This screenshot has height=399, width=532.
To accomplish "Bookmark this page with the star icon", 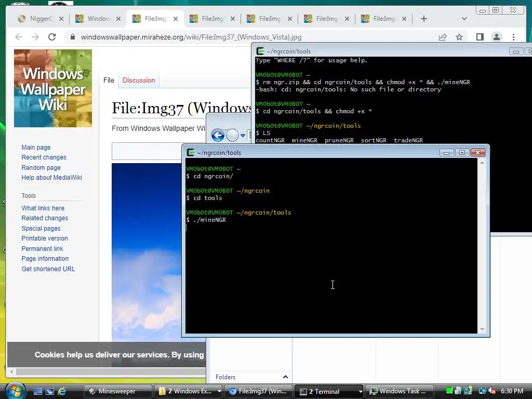I will pos(459,37).
